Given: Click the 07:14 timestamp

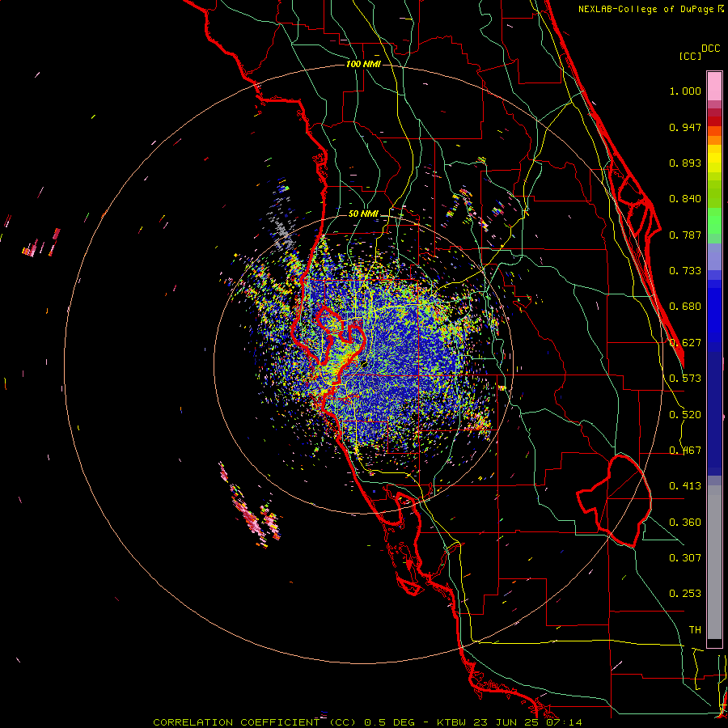Looking at the screenshot, I should pos(564,722).
